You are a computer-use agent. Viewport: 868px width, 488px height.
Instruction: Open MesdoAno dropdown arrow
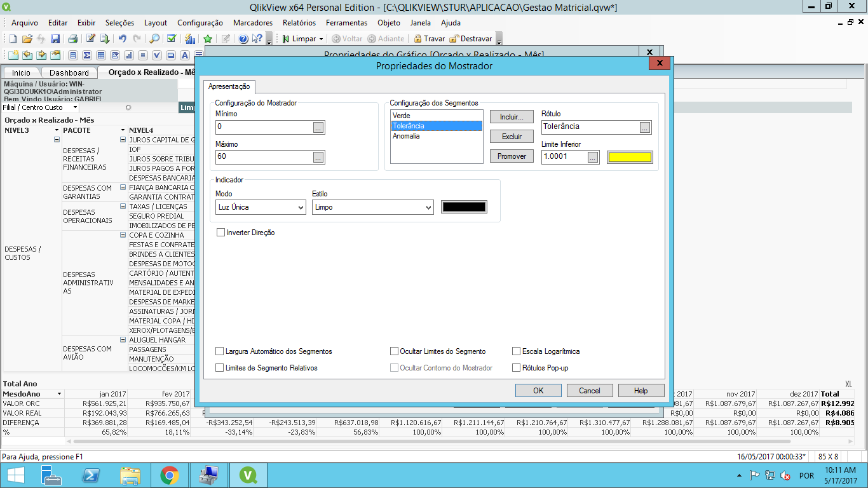[x=59, y=394]
